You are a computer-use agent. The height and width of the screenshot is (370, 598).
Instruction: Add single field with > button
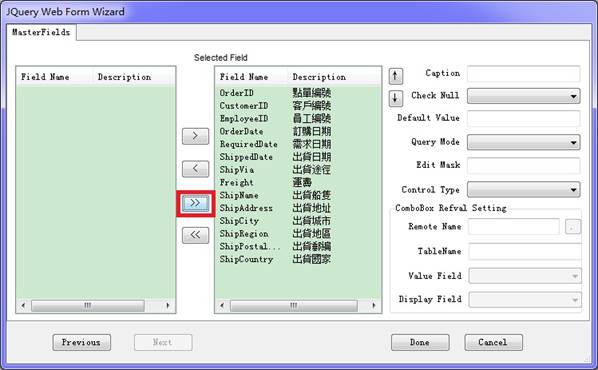(195, 136)
